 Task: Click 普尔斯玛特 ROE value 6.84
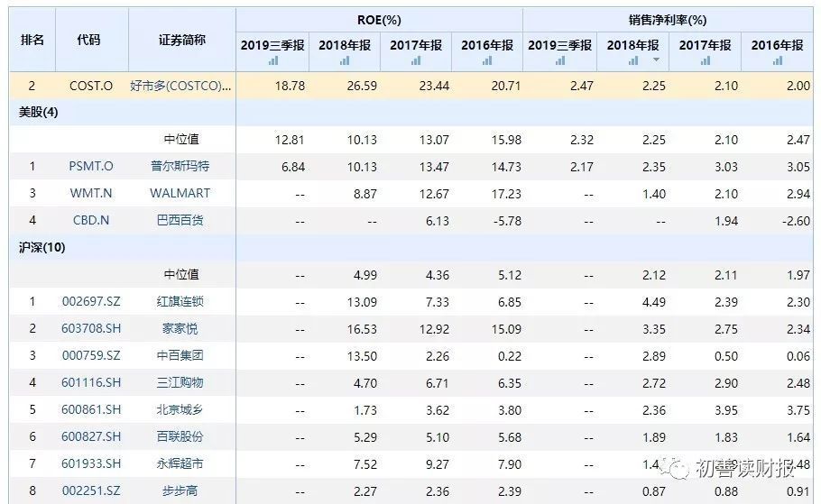coord(293,167)
